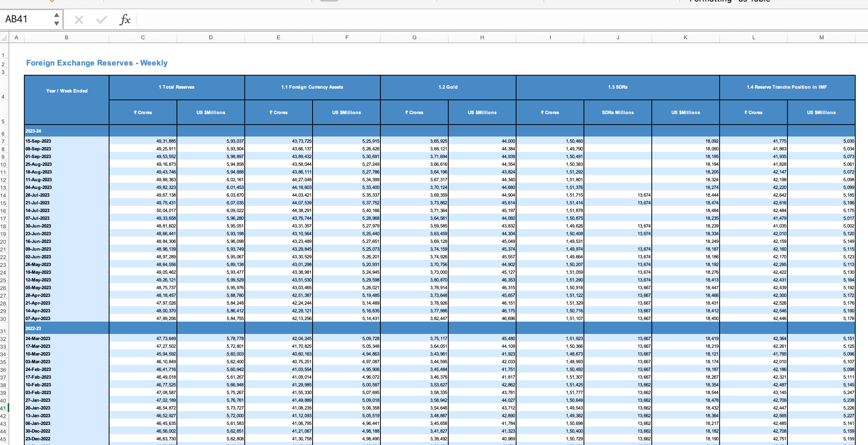Select column H header
Viewport: 868px width, 445px height.
(x=482, y=37)
